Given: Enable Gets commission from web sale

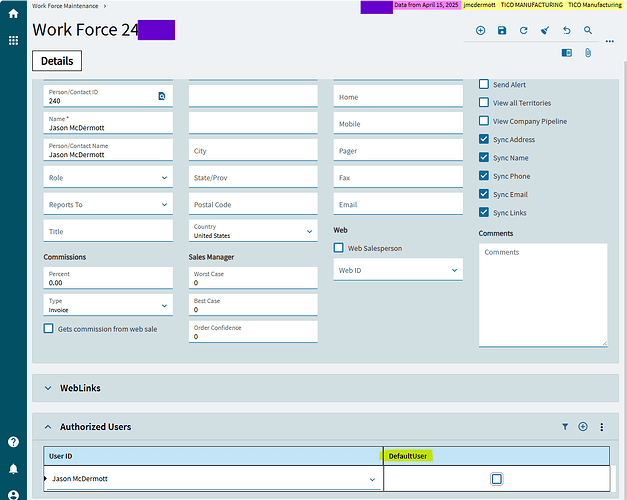Looking at the screenshot, I should click(48, 329).
